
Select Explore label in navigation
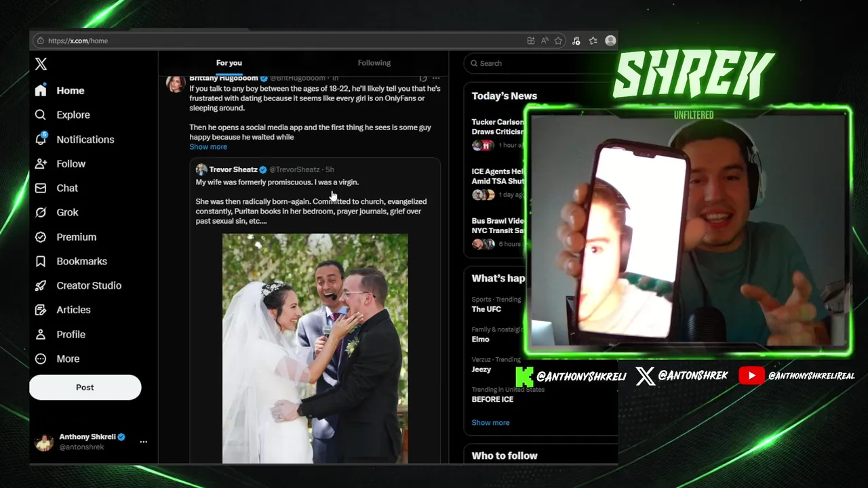[x=73, y=115]
